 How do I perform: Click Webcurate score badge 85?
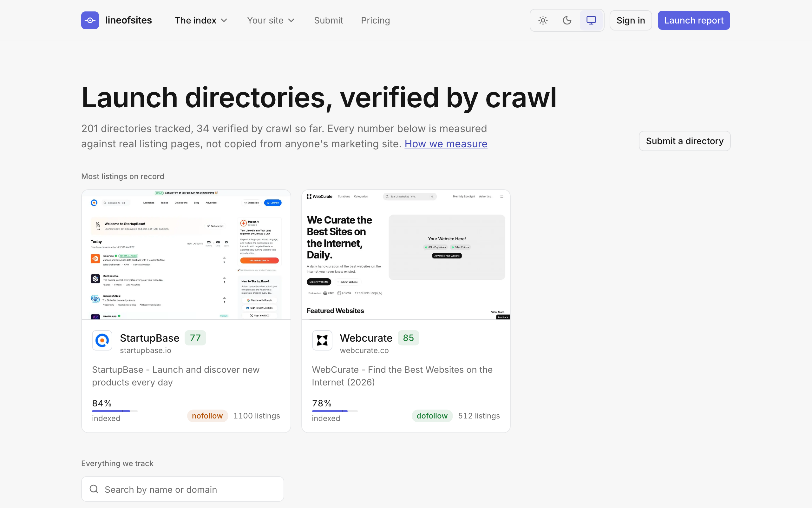(x=408, y=338)
